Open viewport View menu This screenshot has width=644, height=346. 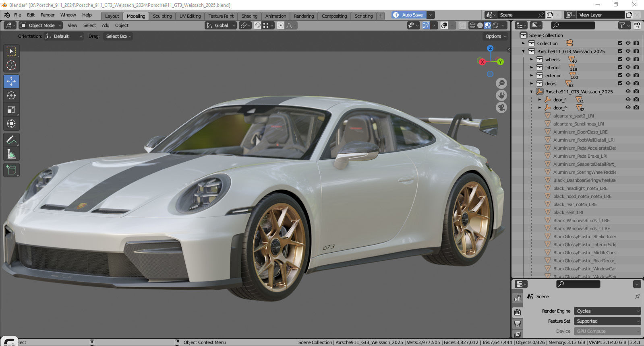click(x=72, y=25)
